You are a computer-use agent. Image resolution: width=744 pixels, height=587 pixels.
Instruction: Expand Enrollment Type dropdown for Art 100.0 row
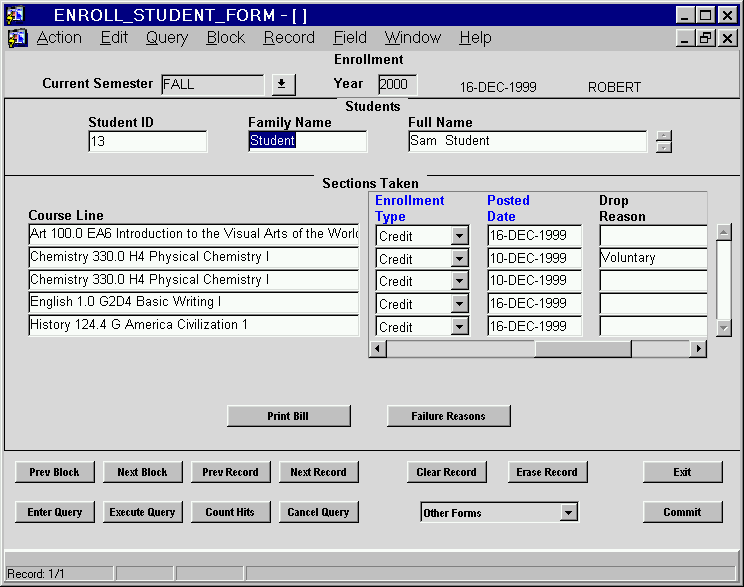459,235
